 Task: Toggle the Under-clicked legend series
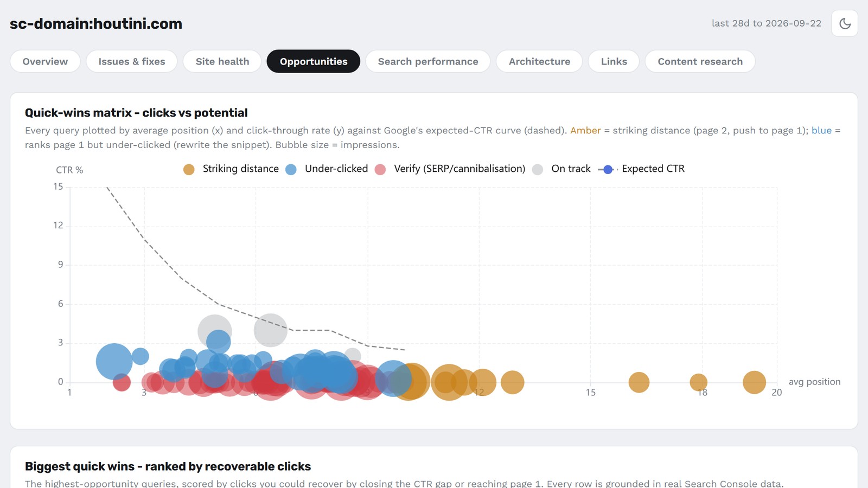327,169
